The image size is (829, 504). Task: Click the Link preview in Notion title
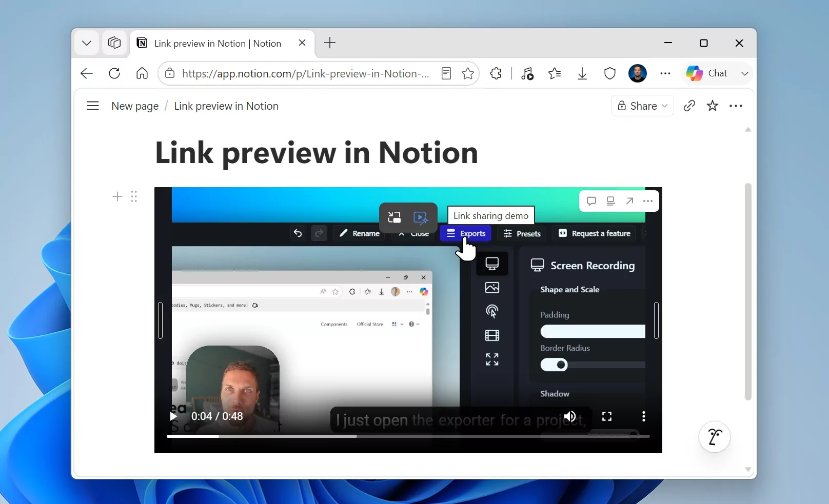tap(317, 153)
